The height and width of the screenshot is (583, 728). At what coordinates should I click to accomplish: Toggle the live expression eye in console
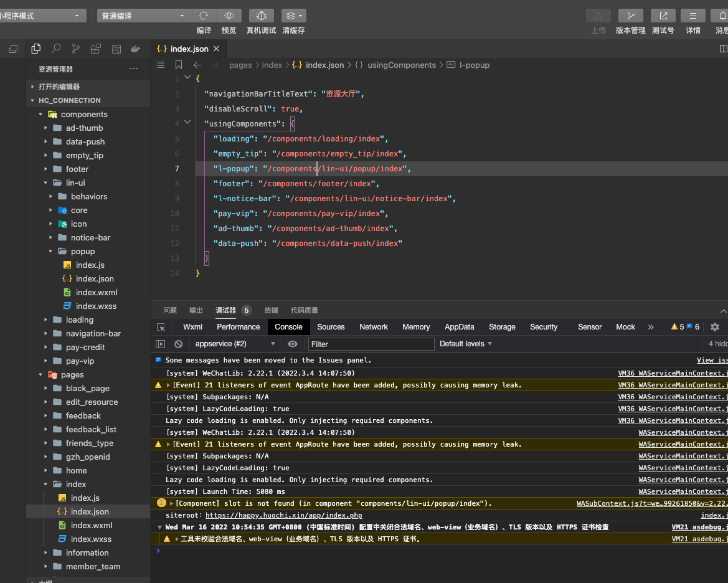click(x=293, y=344)
